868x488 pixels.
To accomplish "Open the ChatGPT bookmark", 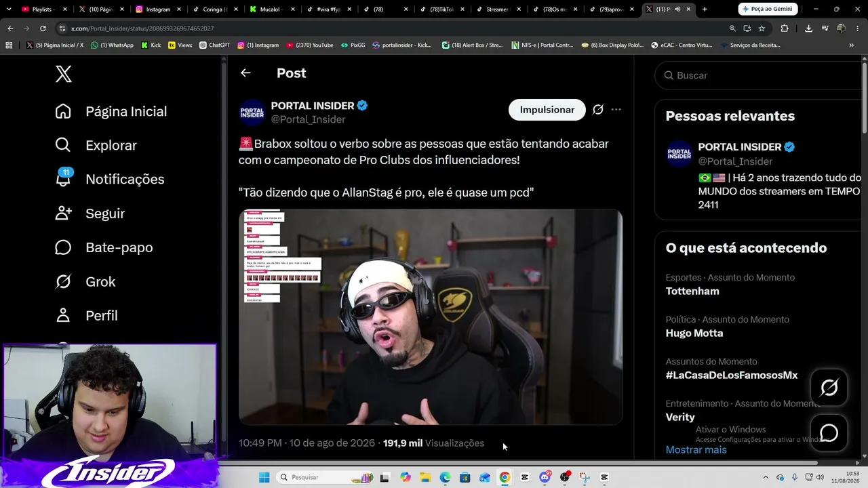I will point(215,45).
